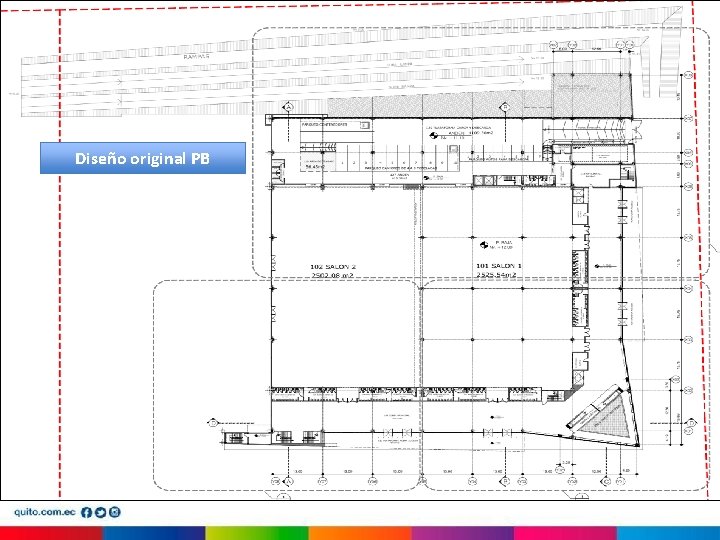
Task: Click the level marker symbol in the loading dock
Action: pos(433,135)
